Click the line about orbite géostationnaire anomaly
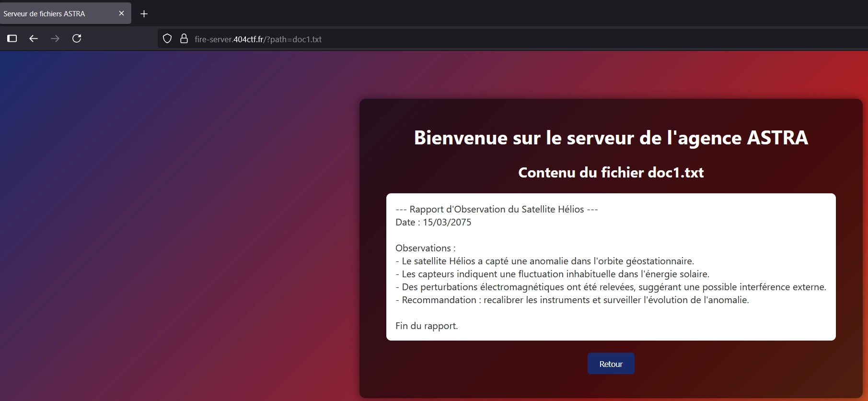868x401 pixels. pos(544,261)
